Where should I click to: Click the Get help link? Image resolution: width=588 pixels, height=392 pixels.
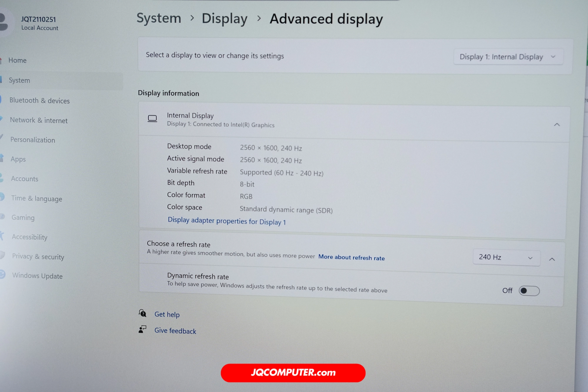tap(167, 314)
